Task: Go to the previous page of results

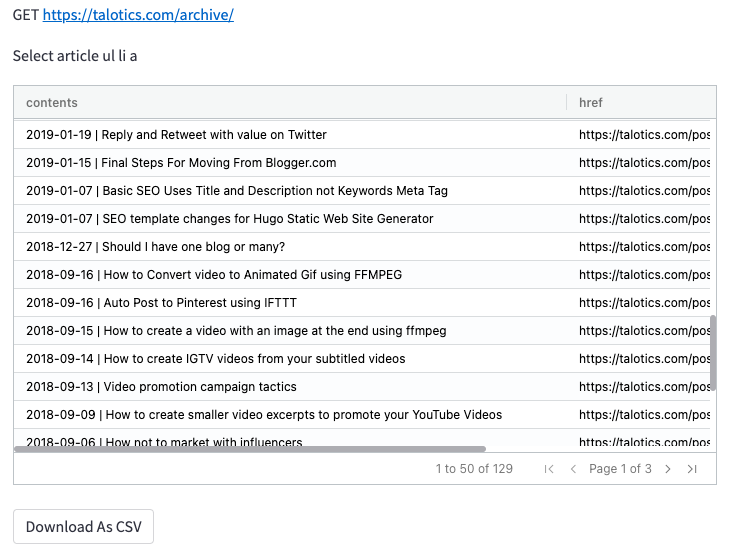Action: [573, 469]
